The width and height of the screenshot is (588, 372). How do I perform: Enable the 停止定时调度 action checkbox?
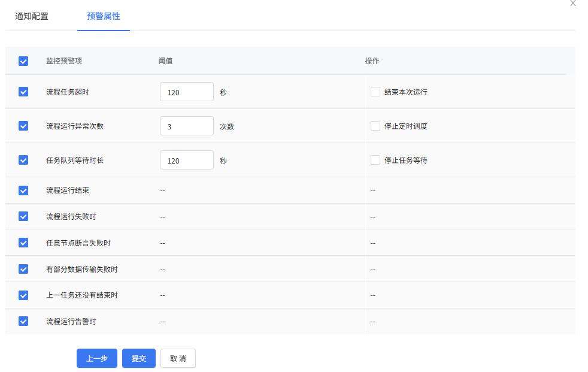click(375, 126)
